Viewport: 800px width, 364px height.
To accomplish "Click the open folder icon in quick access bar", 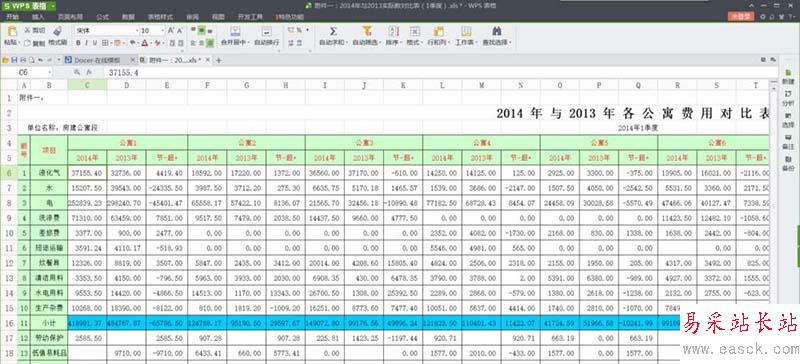I will pos(6,60).
